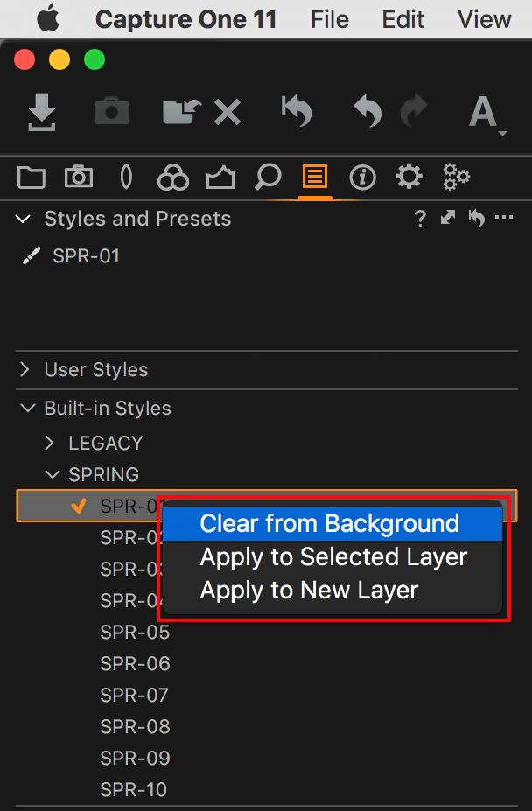The height and width of the screenshot is (811, 532).
Task: Open the File menu
Action: (x=330, y=19)
